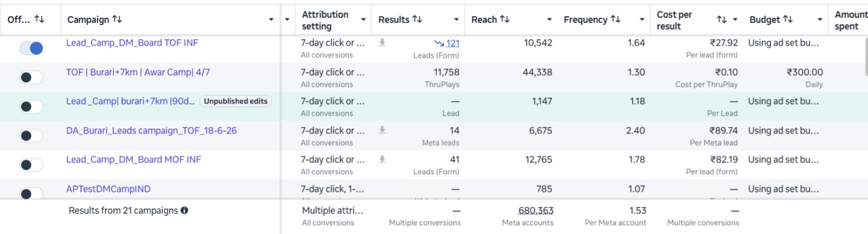Sort the Results column using arrows icon
868x234 pixels.
pos(417,19)
